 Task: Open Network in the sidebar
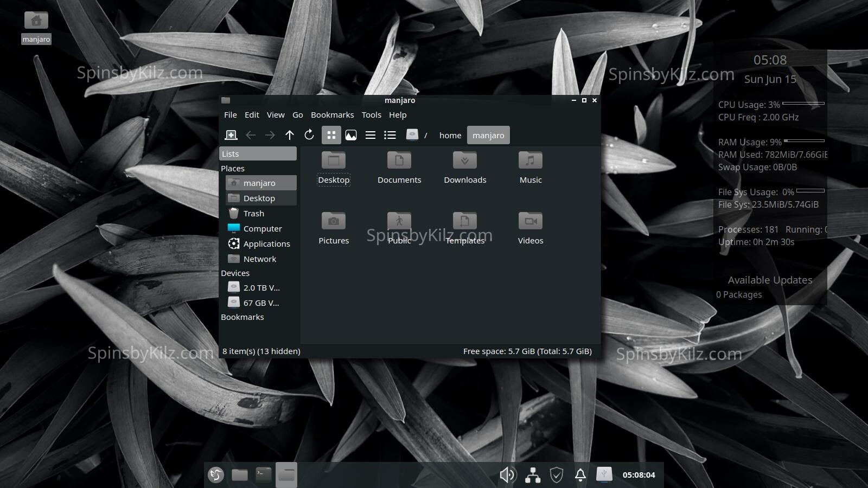coord(261,259)
